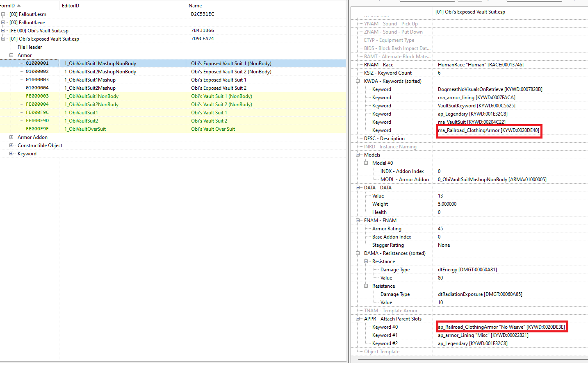Click the KSIZ Keyword Count value 6
The width and height of the screenshot is (588, 391).
(439, 73)
